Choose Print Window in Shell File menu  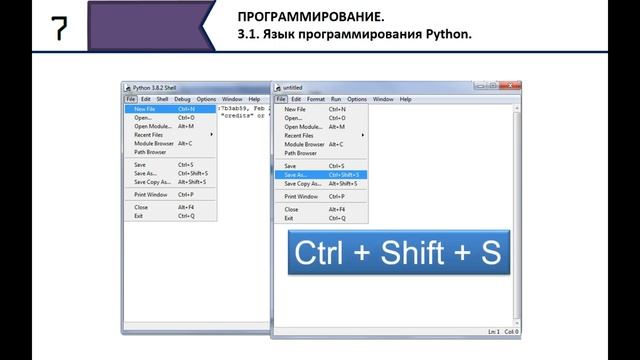coord(170,195)
